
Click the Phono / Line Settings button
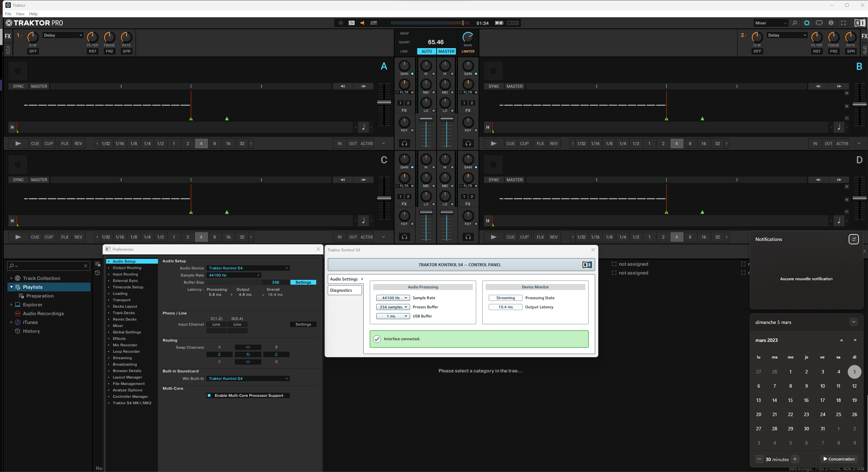[303, 324]
